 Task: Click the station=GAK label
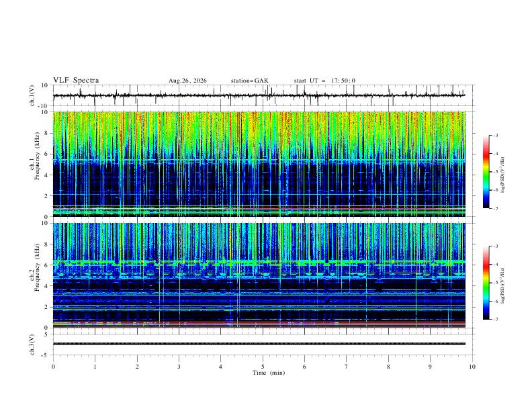(x=250, y=81)
